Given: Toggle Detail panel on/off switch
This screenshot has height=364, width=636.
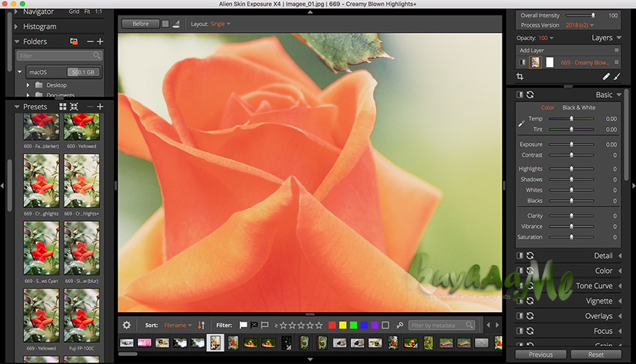Looking at the screenshot, I should 520,256.
